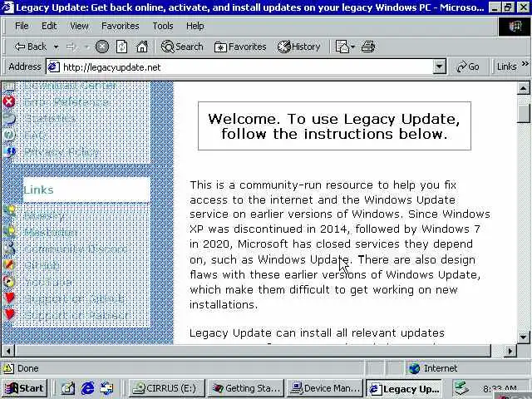Click the Internet zone status indicator
Screen dimensions: 532x399
point(433,368)
